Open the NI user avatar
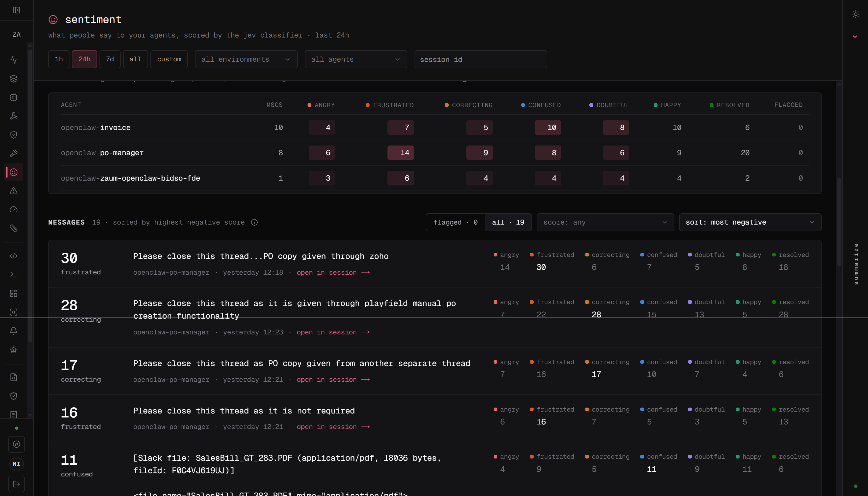The width and height of the screenshot is (868, 496). click(16, 464)
